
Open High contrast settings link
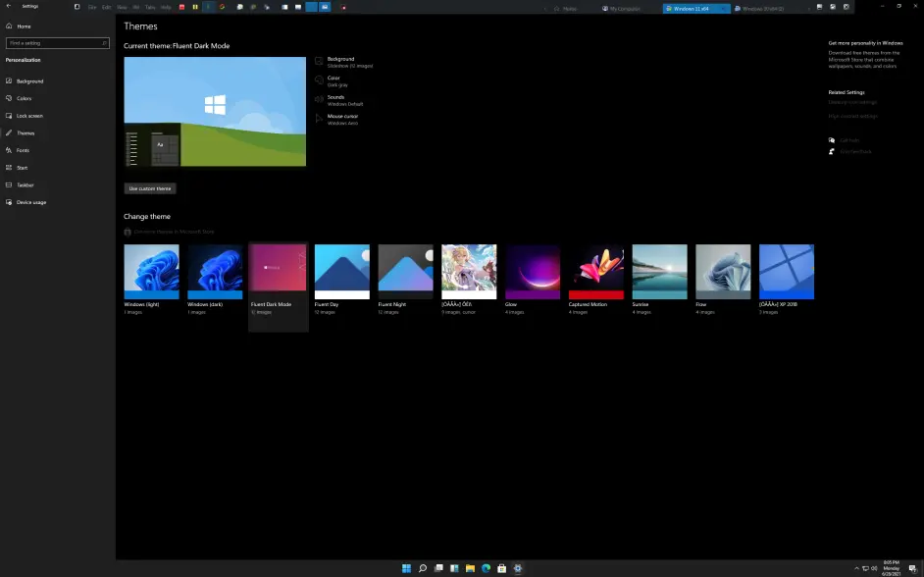pos(852,116)
